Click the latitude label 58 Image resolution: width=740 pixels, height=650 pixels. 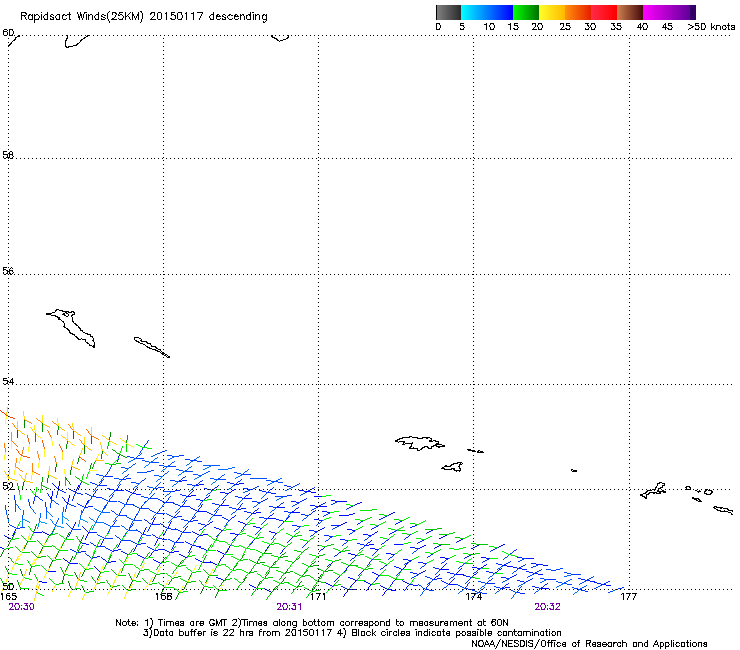tap(8, 155)
